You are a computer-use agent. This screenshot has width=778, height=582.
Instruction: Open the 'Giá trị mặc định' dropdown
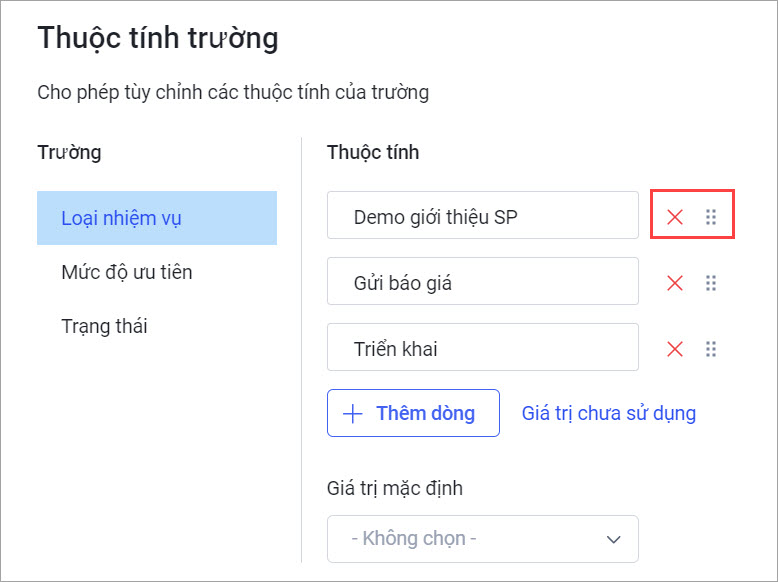click(483, 538)
